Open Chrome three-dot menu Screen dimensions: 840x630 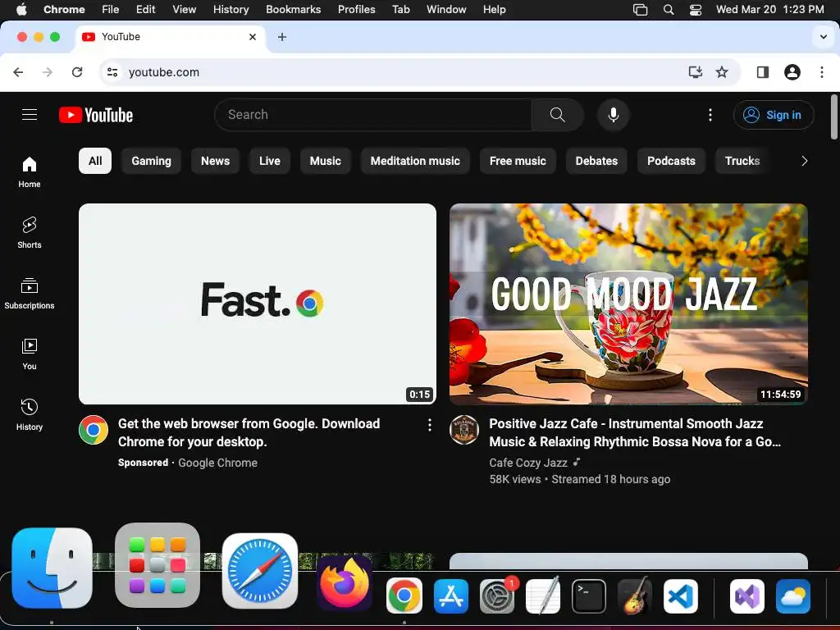click(822, 72)
